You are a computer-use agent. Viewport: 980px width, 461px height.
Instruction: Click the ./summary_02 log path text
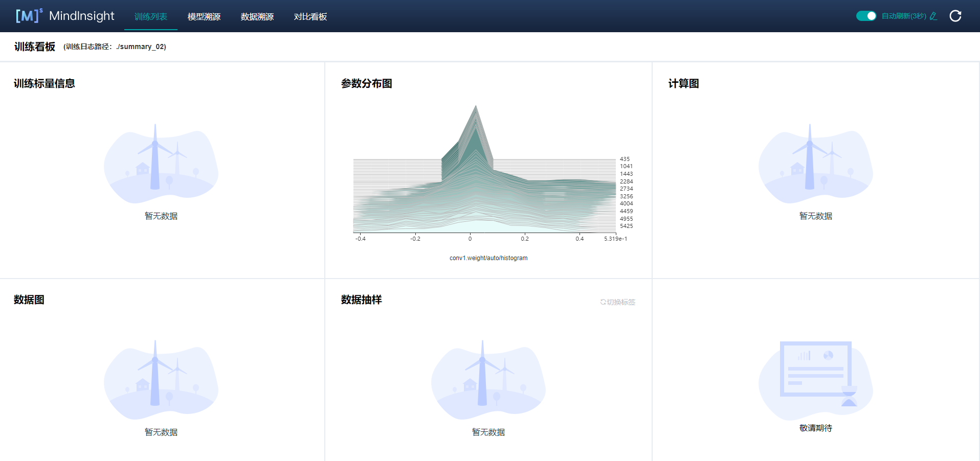click(141, 47)
